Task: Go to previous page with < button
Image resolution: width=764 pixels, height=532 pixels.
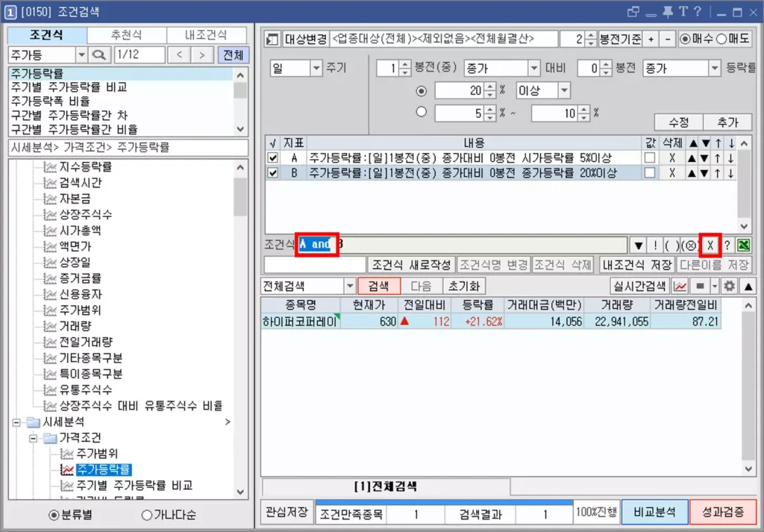Action: (179, 55)
